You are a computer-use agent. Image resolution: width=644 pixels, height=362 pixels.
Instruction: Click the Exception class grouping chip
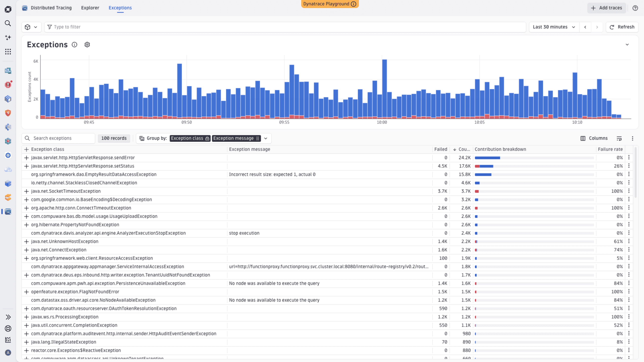tap(190, 138)
